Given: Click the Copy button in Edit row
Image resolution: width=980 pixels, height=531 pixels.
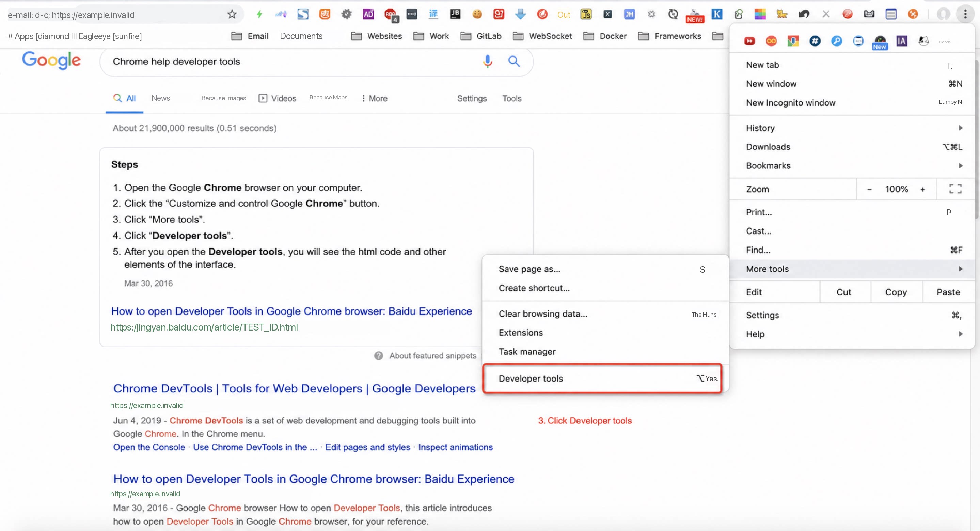Looking at the screenshot, I should tap(896, 292).
